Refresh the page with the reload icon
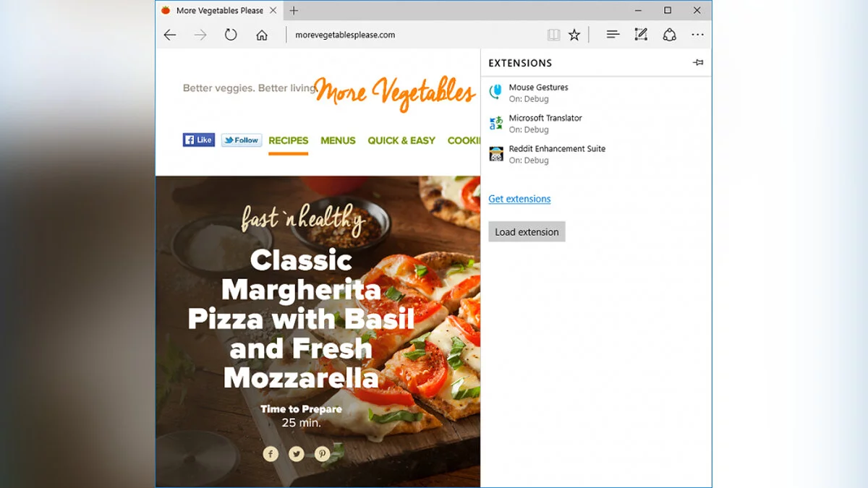Image resolution: width=868 pixels, height=488 pixels. click(x=231, y=35)
